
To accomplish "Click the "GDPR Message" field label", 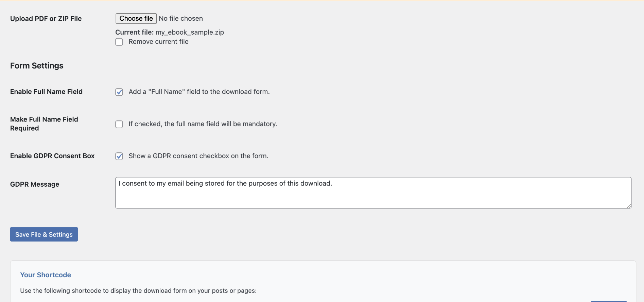I will [35, 184].
